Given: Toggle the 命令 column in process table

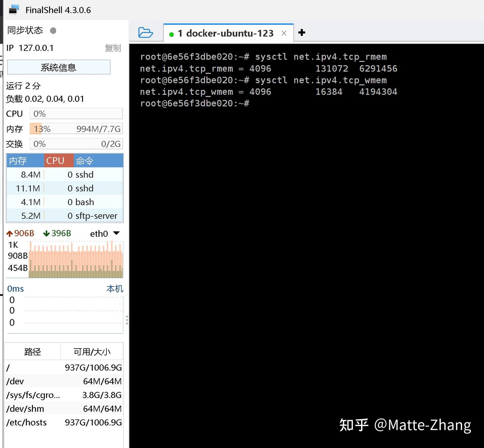Looking at the screenshot, I should point(84,161).
